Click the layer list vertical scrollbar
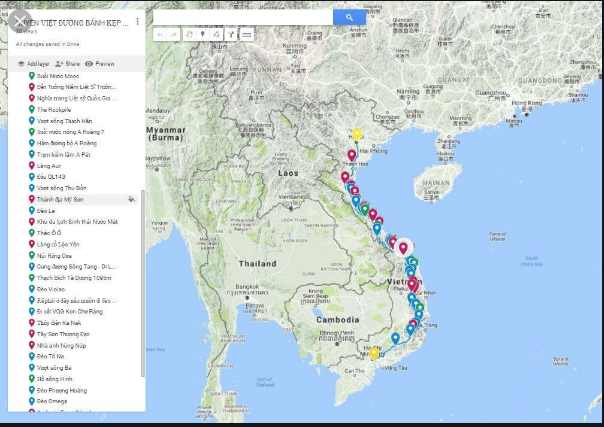This screenshot has height=427, width=604. tap(143, 283)
